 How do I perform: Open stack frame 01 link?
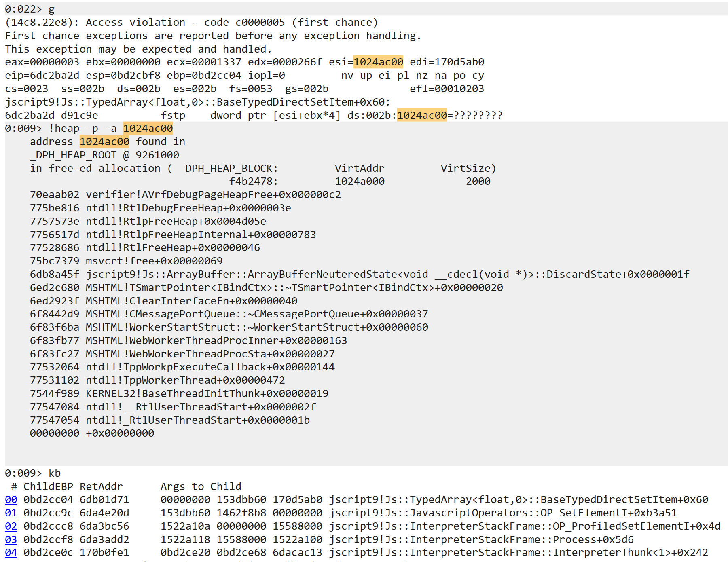[x=11, y=513]
